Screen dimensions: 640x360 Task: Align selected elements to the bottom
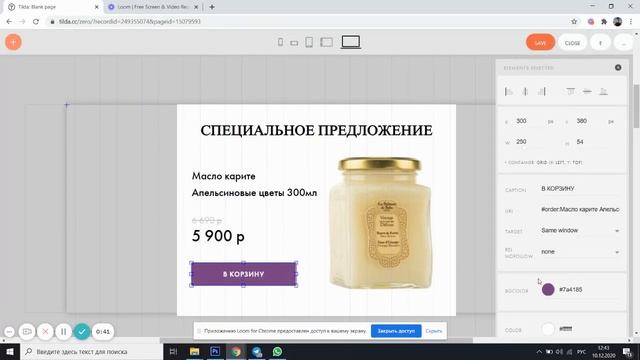[x=603, y=91]
